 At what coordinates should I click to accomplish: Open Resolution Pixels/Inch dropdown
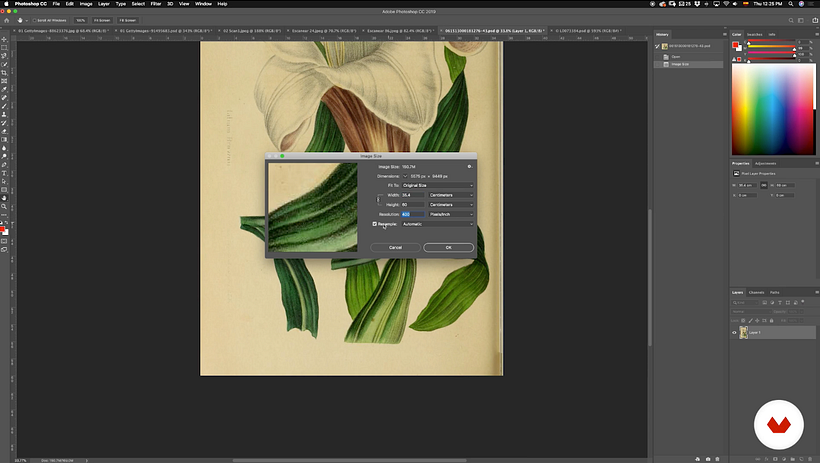point(451,214)
